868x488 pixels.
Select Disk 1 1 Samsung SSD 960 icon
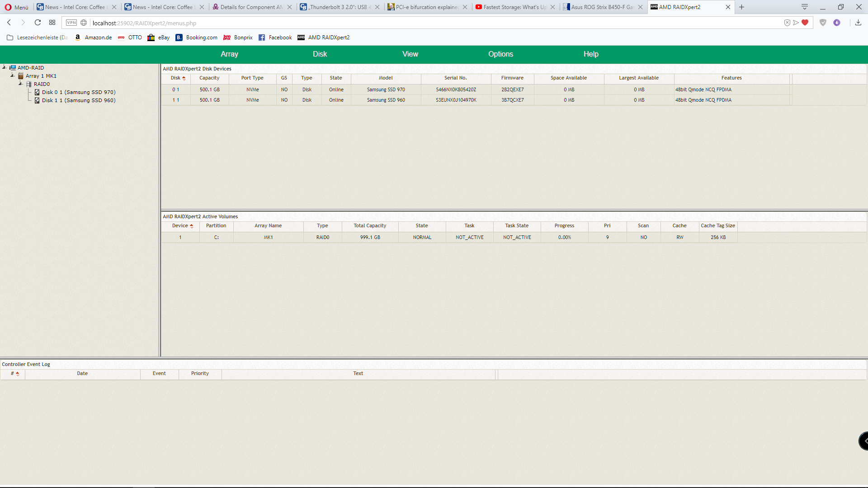[x=37, y=100]
